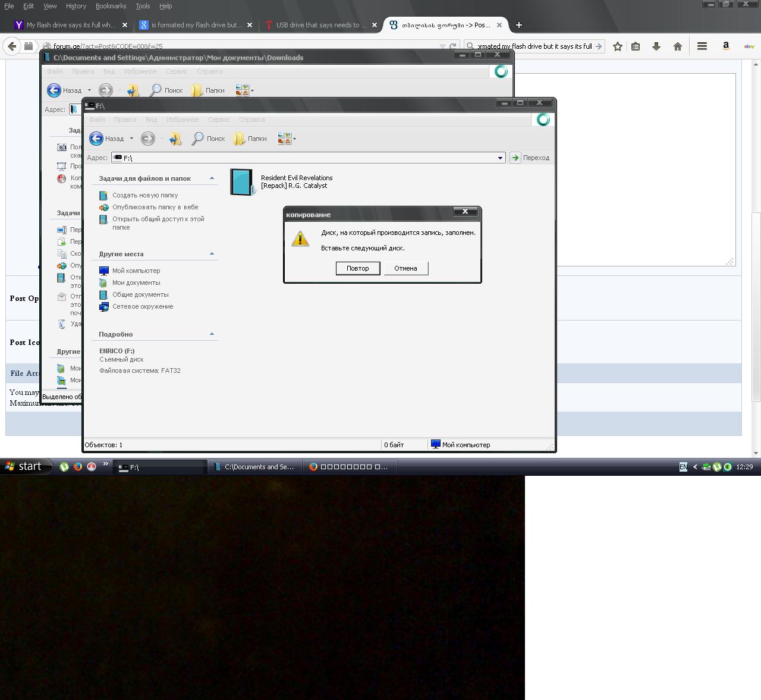Open the Firefox History menu

[76, 6]
